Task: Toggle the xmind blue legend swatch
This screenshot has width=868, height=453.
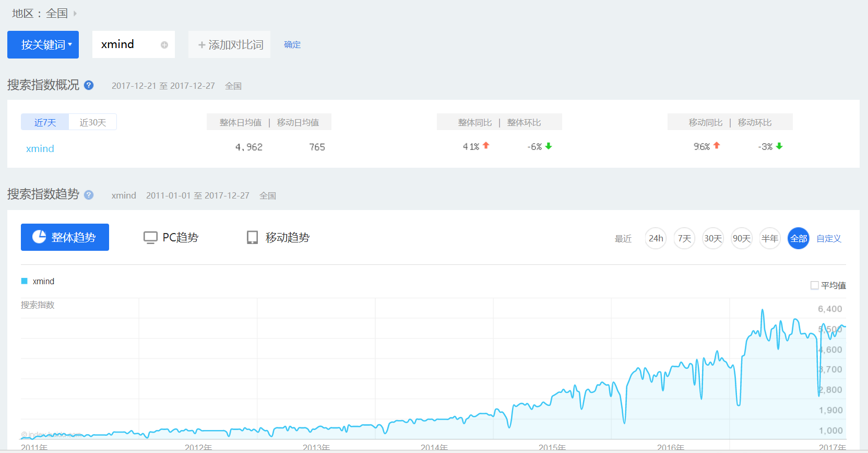Action: [x=24, y=281]
